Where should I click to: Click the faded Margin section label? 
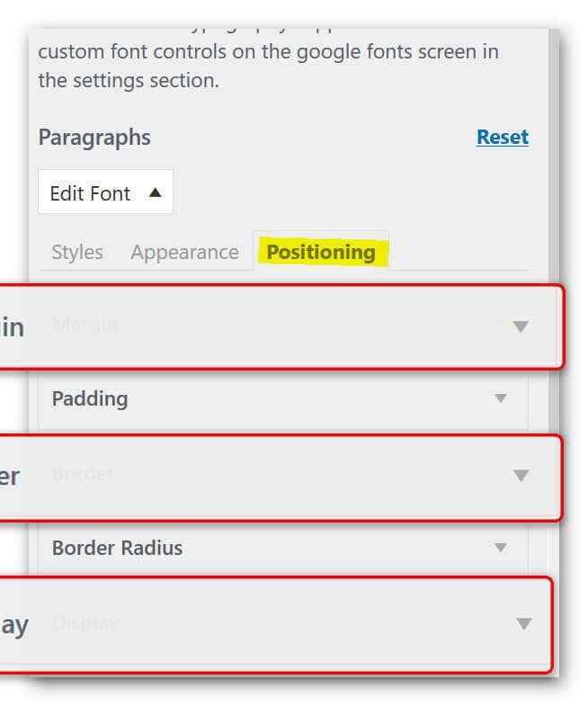pyautogui.click(x=85, y=324)
